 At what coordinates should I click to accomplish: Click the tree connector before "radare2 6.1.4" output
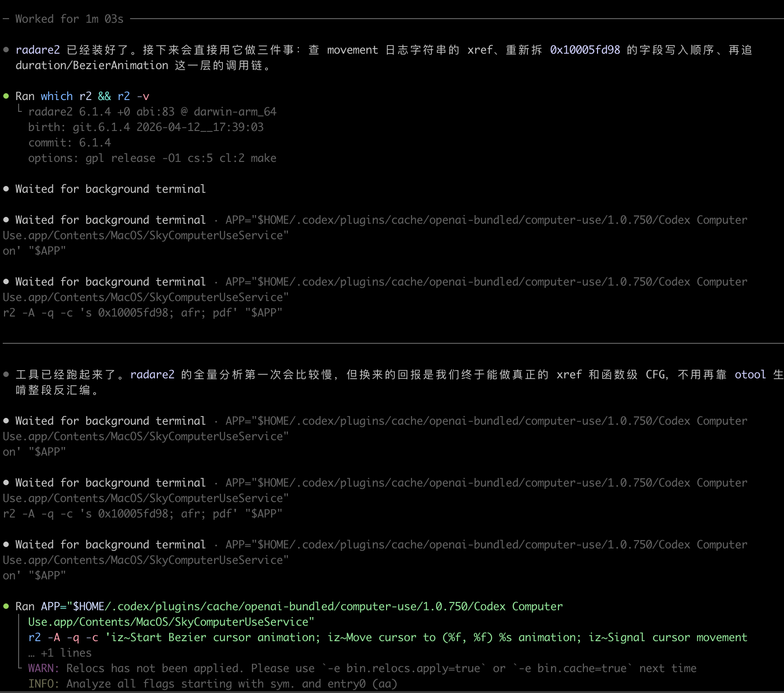(x=20, y=110)
